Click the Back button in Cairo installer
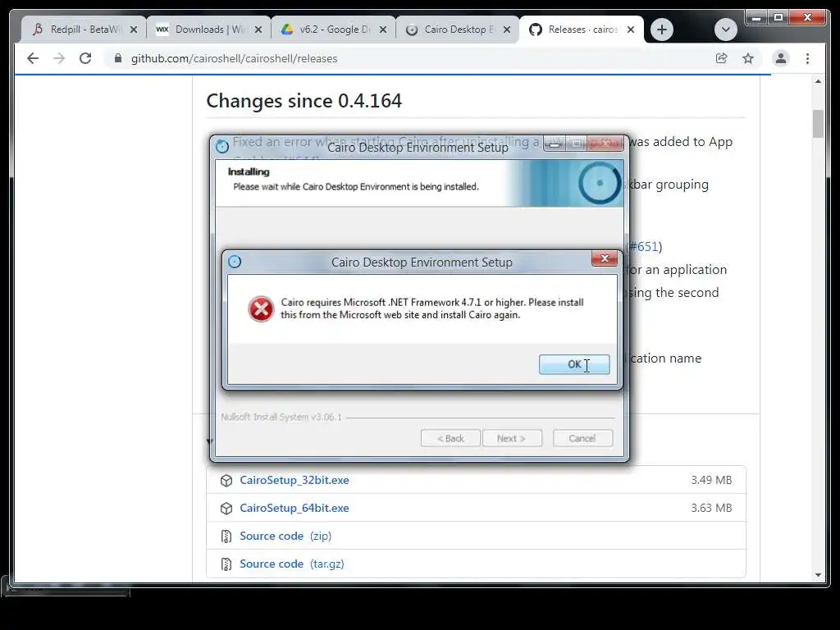 pyautogui.click(x=450, y=438)
